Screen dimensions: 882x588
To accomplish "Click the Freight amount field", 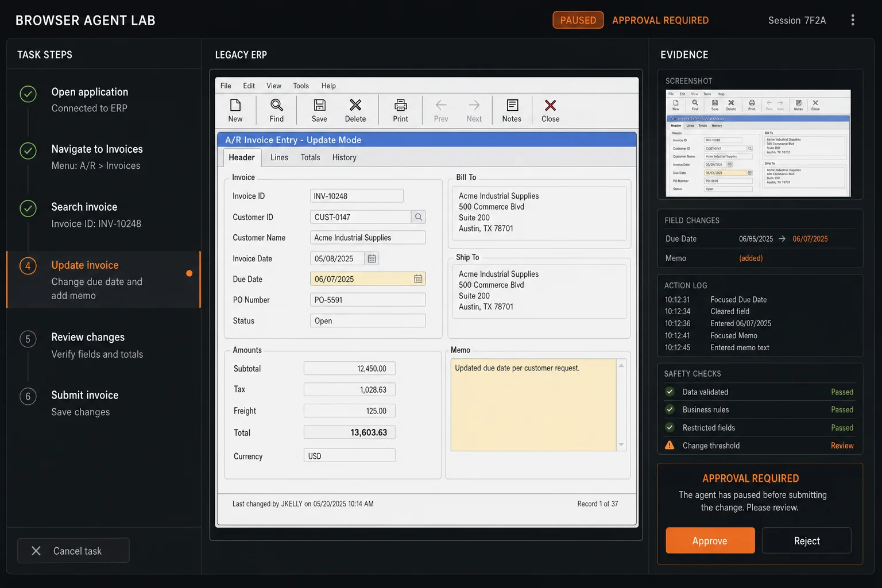I will coord(349,411).
